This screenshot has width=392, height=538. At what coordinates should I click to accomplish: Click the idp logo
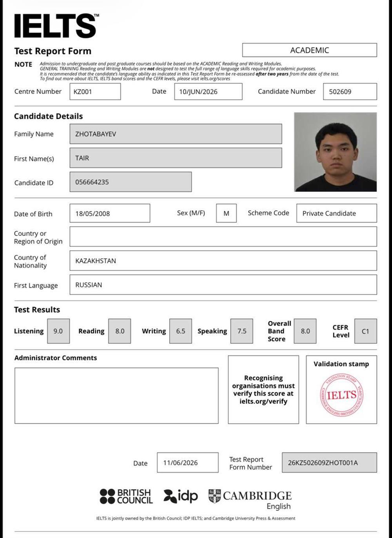181,496
